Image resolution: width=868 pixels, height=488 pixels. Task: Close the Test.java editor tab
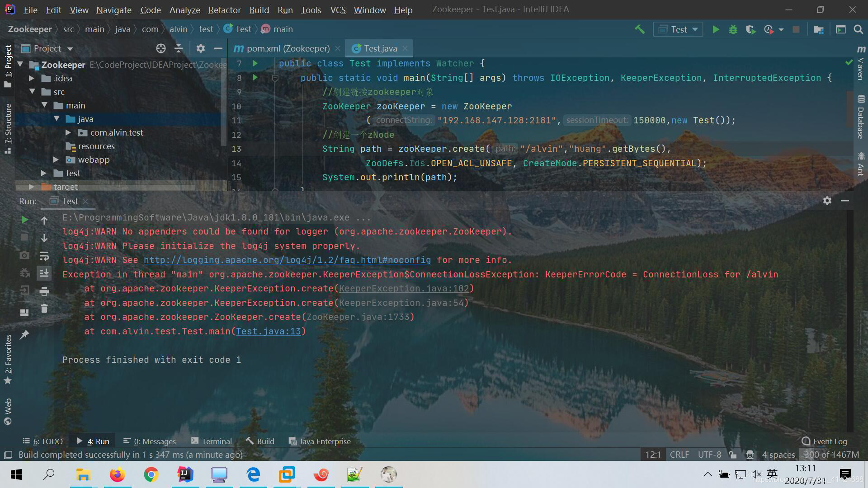point(405,48)
